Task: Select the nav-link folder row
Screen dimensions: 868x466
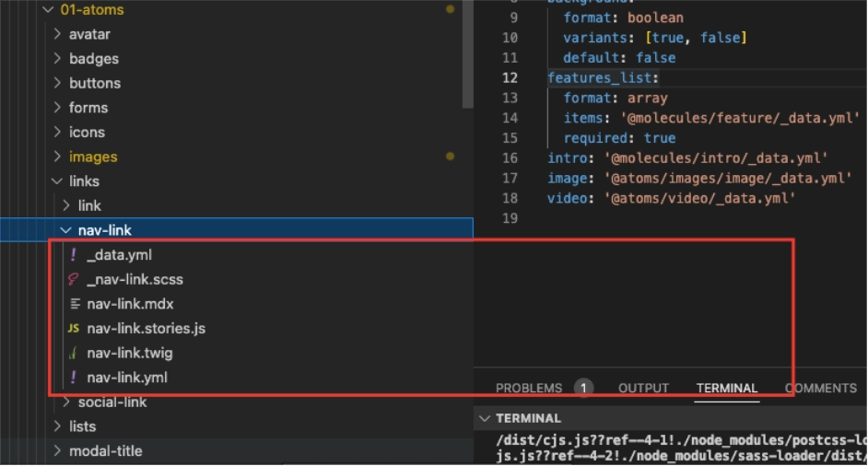Action: (x=237, y=229)
